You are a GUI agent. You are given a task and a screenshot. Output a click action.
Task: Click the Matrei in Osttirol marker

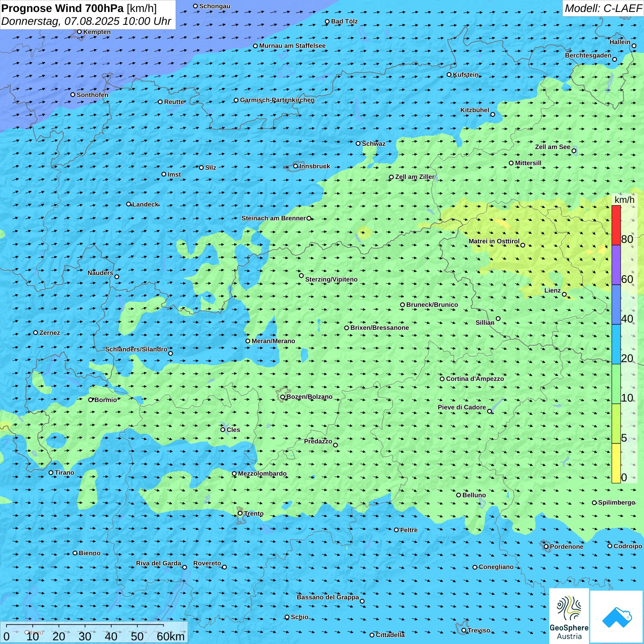click(x=523, y=245)
